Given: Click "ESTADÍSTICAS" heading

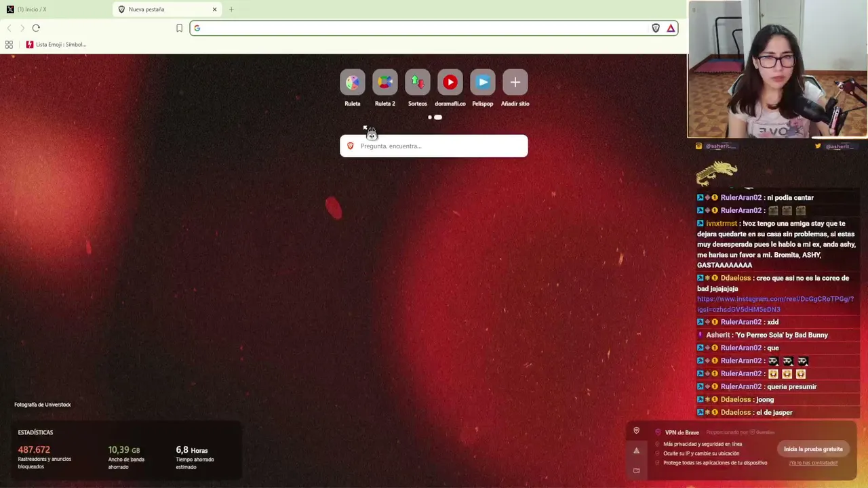Looking at the screenshot, I should (35, 432).
